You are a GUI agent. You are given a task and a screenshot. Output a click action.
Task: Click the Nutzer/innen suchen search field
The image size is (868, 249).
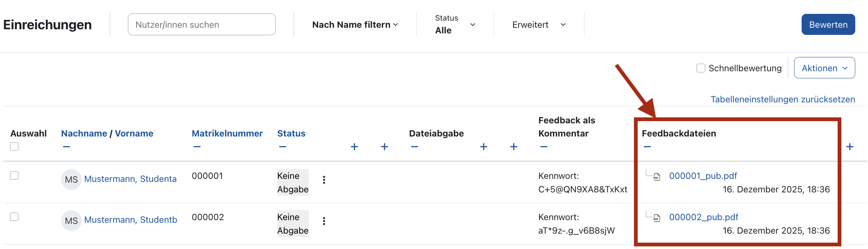click(201, 24)
